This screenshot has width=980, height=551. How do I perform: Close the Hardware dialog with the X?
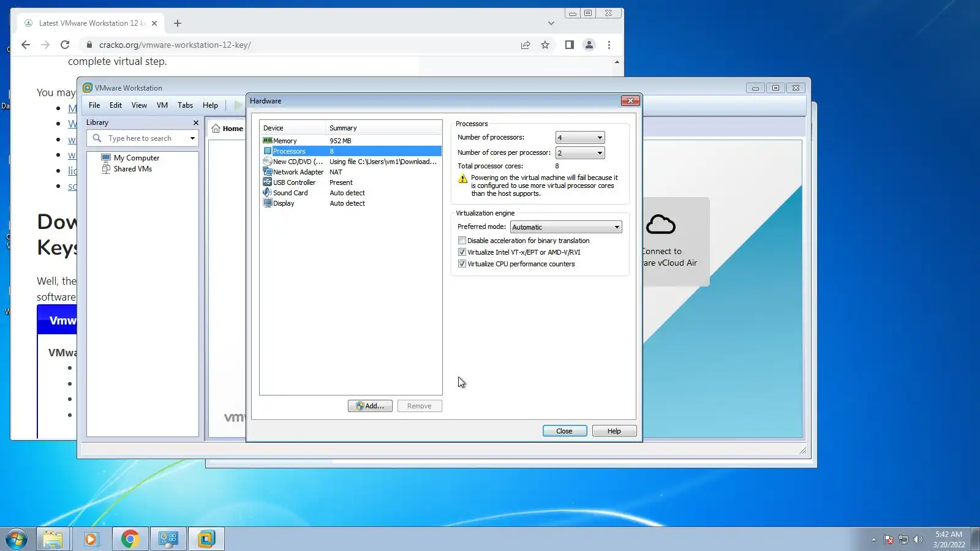tap(630, 101)
